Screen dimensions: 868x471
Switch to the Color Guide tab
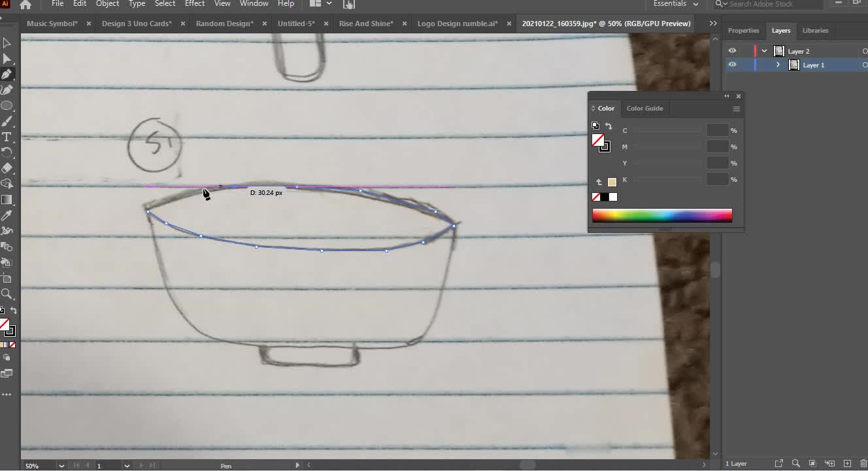644,109
